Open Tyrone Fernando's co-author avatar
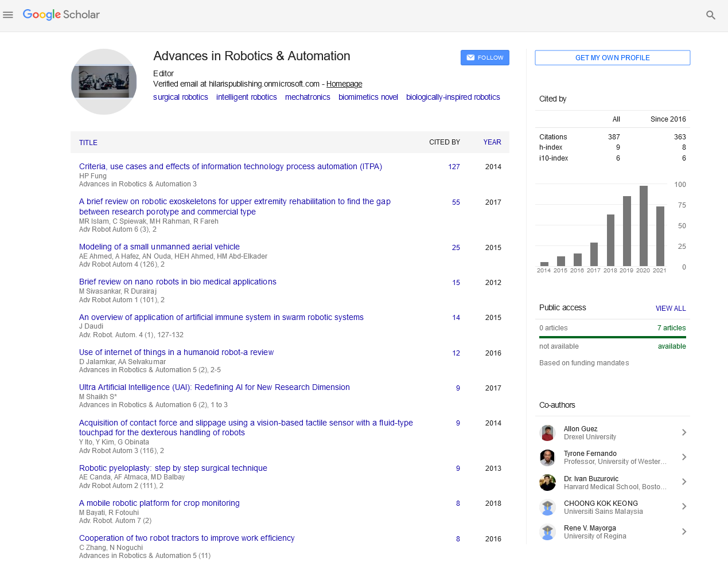Image resolution: width=728 pixels, height=562 pixels. point(547,458)
